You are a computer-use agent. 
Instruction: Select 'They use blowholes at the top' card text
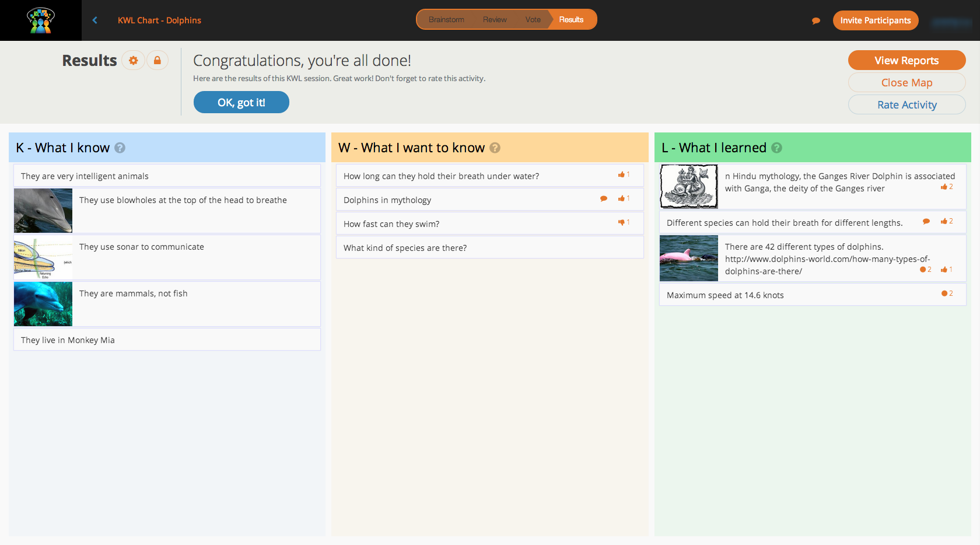183,200
